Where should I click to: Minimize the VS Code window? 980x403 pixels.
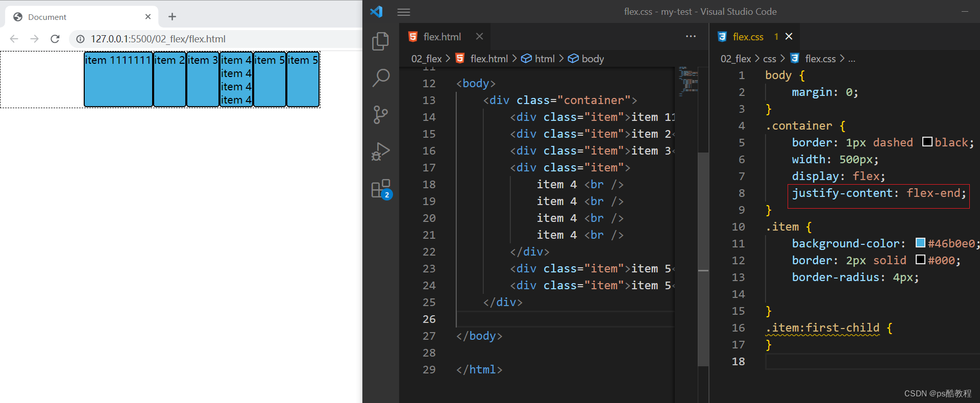point(965,11)
